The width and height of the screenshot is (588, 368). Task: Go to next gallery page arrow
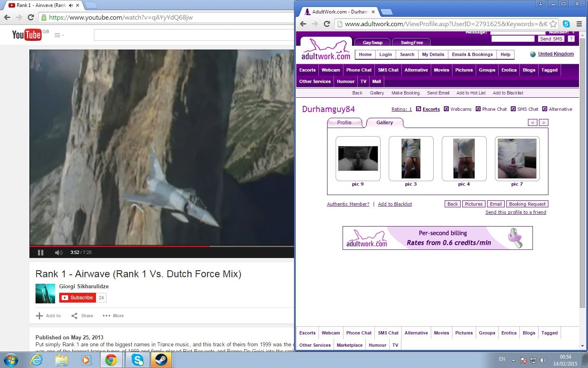tap(543, 123)
